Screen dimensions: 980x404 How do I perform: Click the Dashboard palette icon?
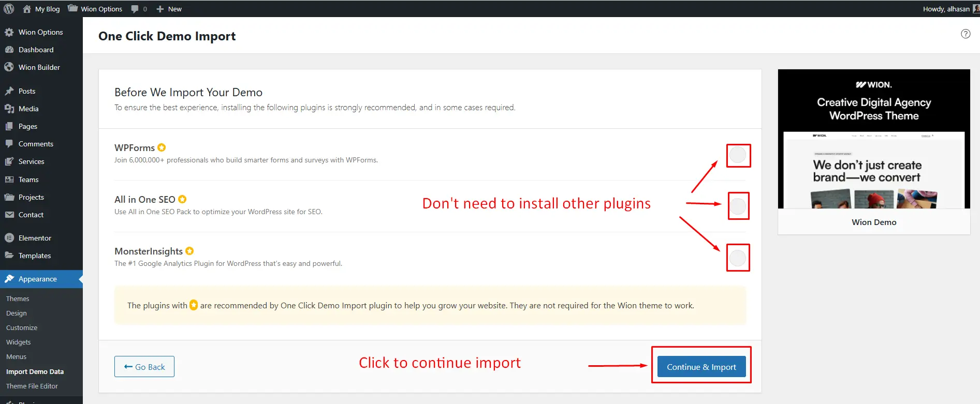[9, 50]
